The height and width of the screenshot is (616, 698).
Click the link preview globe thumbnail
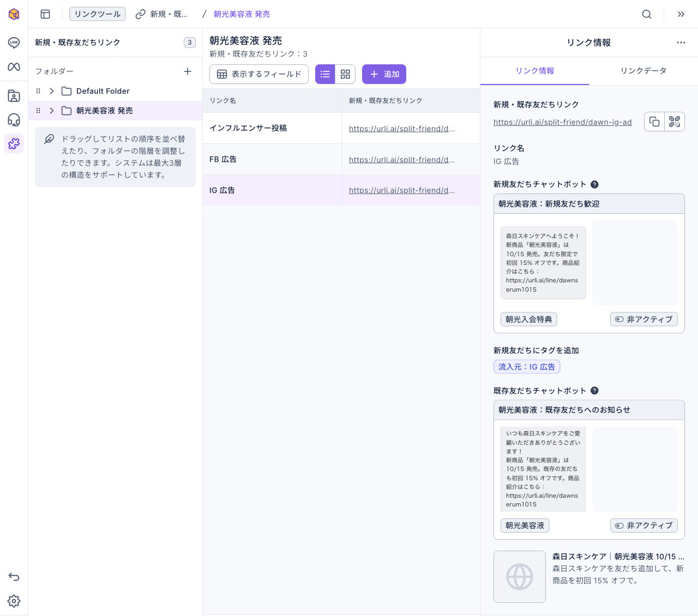point(520,577)
